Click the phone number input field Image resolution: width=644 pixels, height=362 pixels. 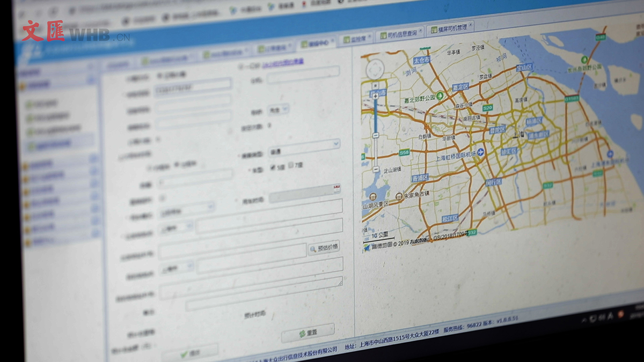coord(193,86)
